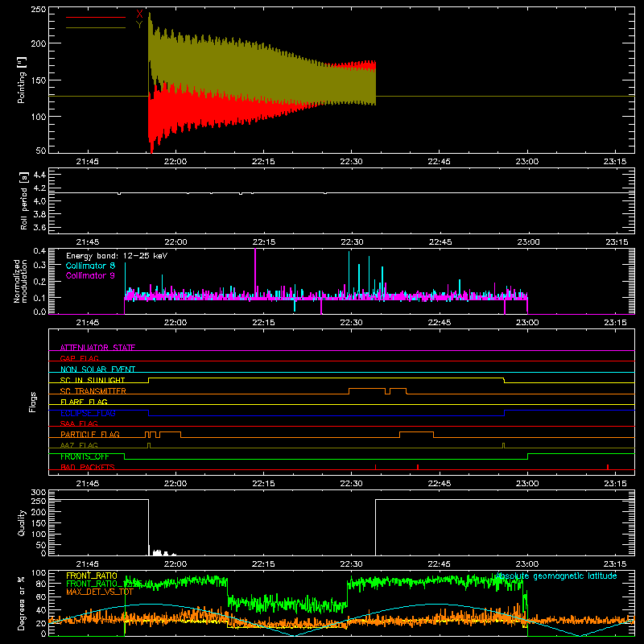
Task: Click the tall magenta Collimator 9 spike
Action: (x=255, y=272)
